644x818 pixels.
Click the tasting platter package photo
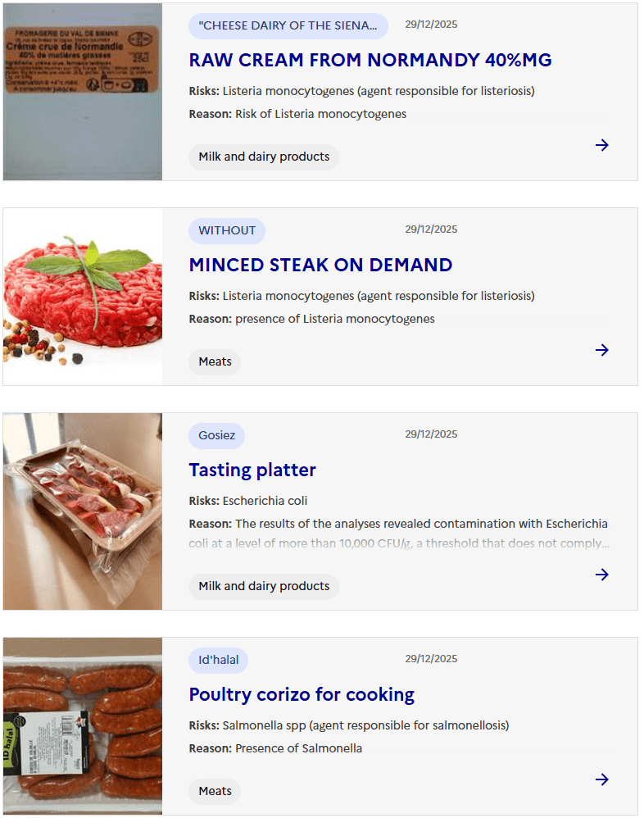[x=83, y=511]
